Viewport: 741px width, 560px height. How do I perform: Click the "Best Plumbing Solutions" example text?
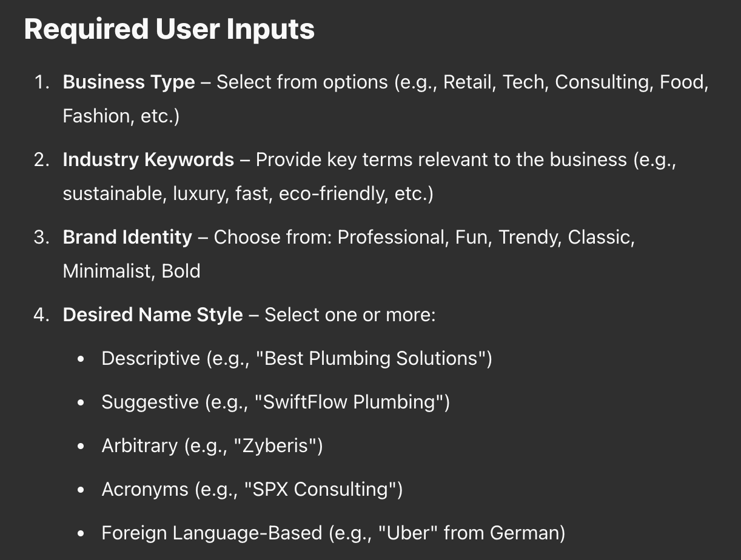(374, 358)
